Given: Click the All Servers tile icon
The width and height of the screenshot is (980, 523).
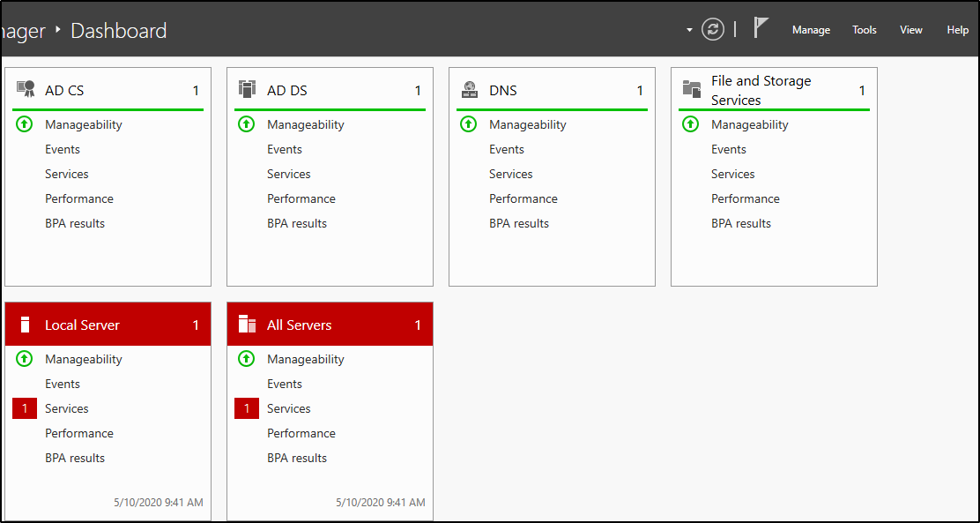Looking at the screenshot, I should (x=248, y=325).
